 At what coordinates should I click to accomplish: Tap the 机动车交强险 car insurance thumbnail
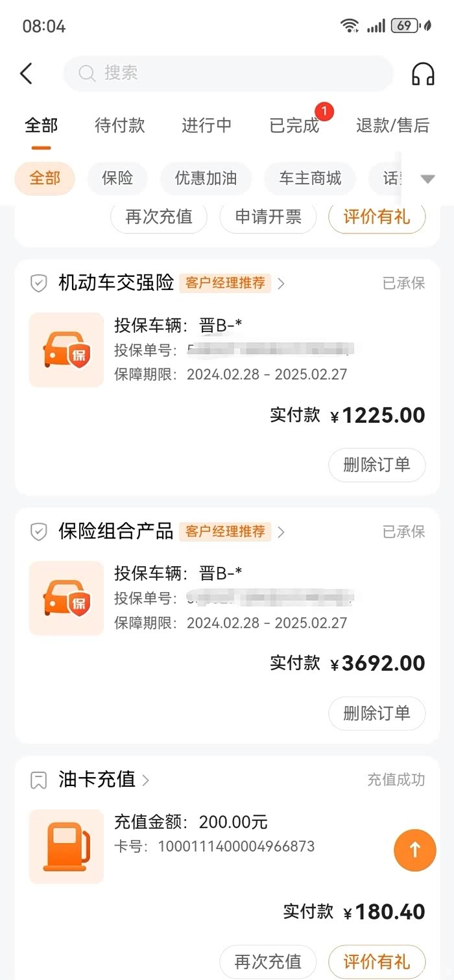coord(66,350)
